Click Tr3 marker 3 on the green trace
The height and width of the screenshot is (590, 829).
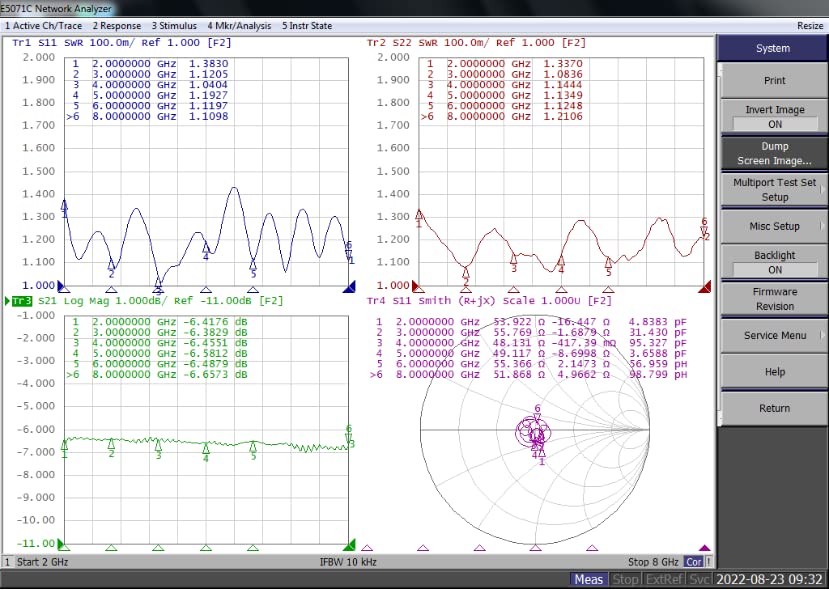pyautogui.click(x=158, y=449)
